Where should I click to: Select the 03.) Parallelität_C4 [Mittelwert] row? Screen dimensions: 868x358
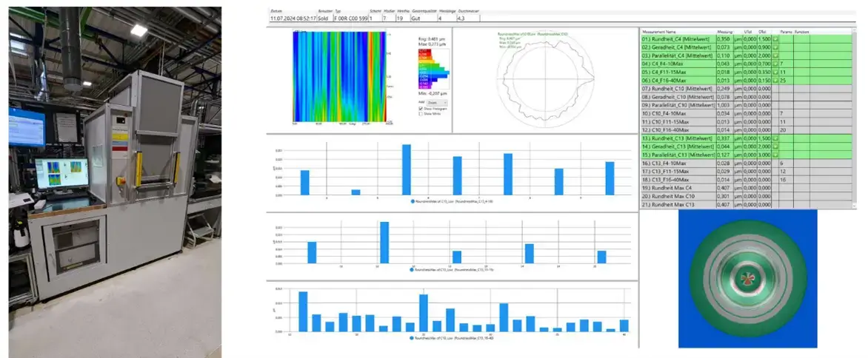coord(748,55)
